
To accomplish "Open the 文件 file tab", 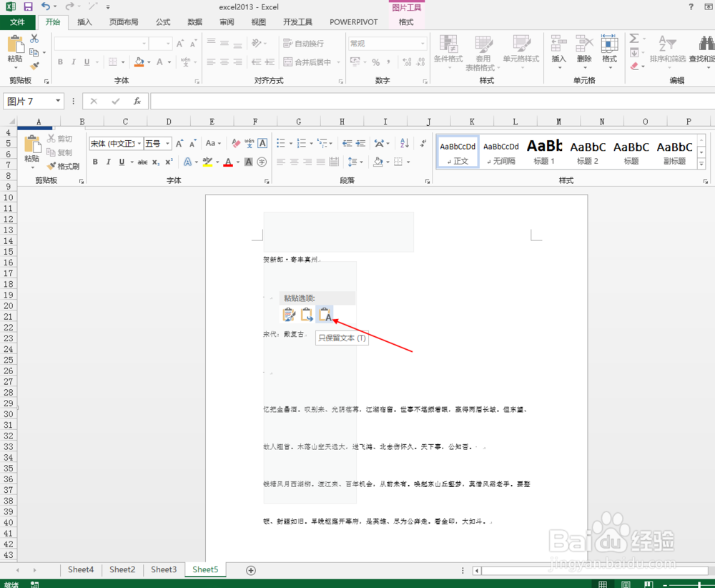I will click(17, 22).
